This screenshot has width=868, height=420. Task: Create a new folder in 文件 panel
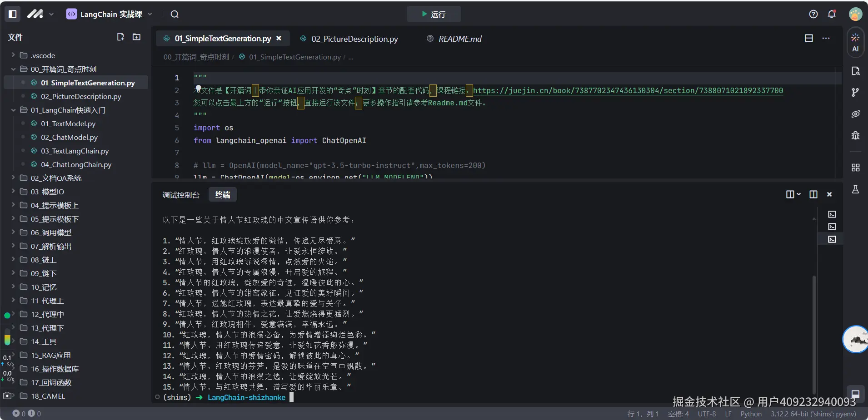tap(136, 37)
